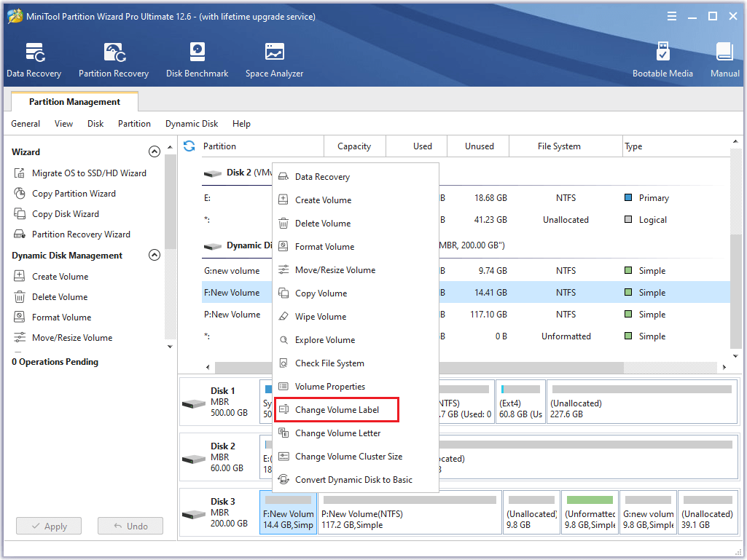The width and height of the screenshot is (747, 560).
Task: Open the hamburger menu in title bar
Action: (672, 16)
